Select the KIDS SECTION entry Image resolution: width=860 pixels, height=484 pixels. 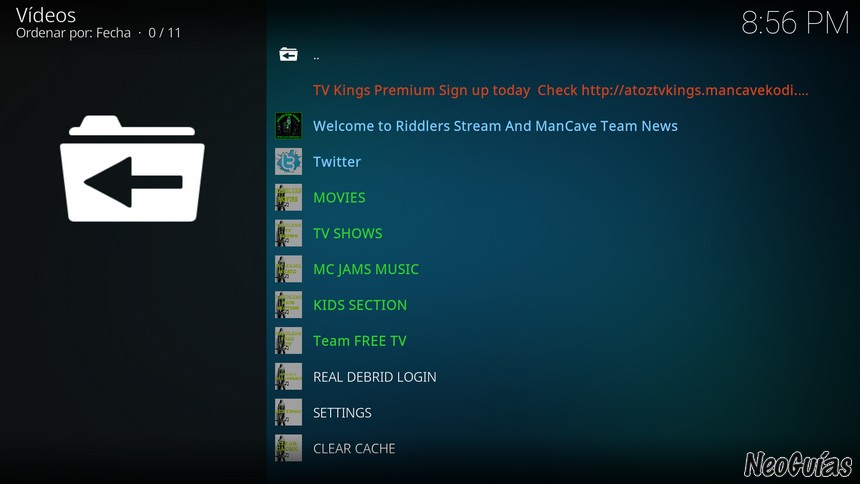360,305
